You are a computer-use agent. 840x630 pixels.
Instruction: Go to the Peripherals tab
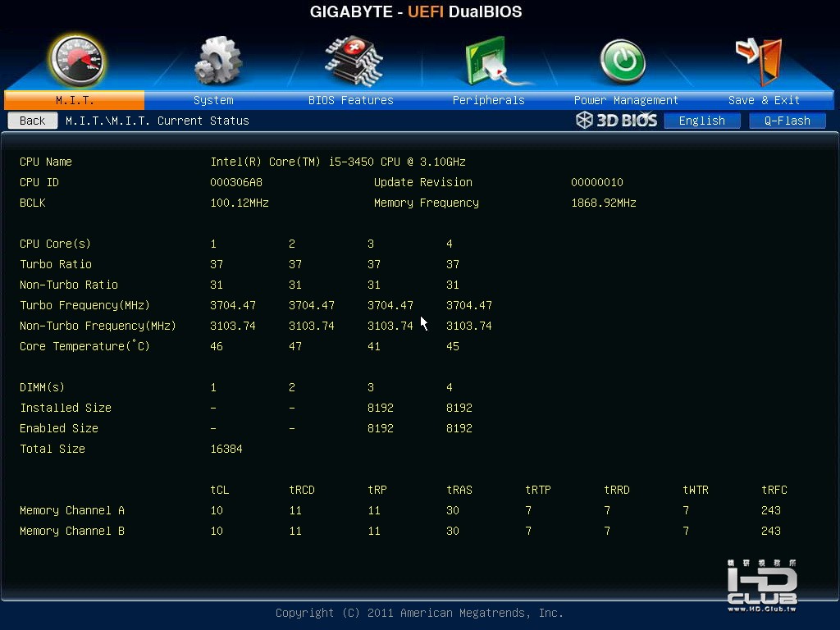click(x=489, y=100)
